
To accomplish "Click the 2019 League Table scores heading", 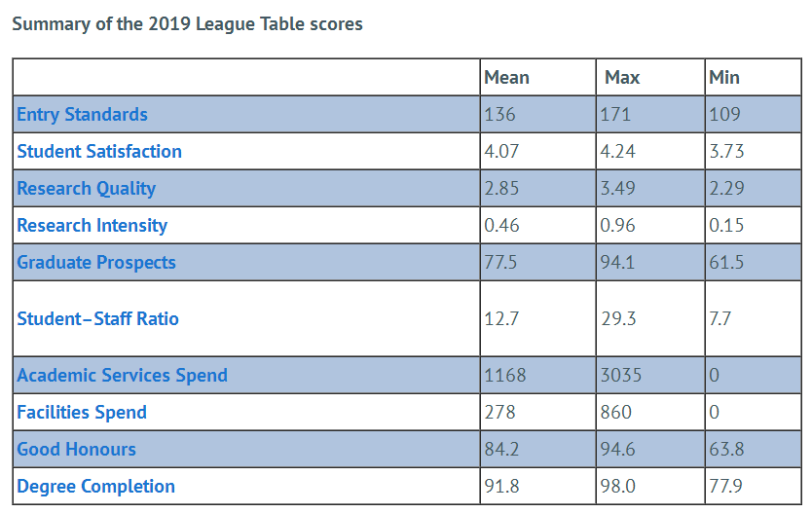I will click(187, 24).
